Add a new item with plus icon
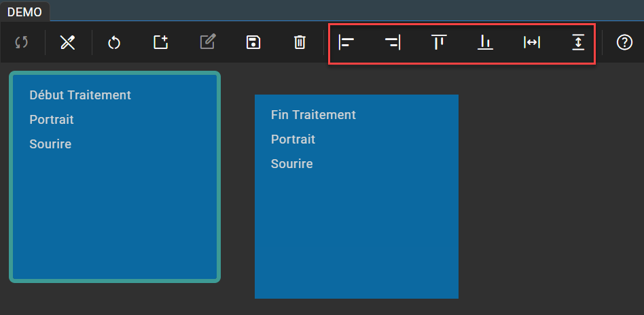 pos(160,42)
